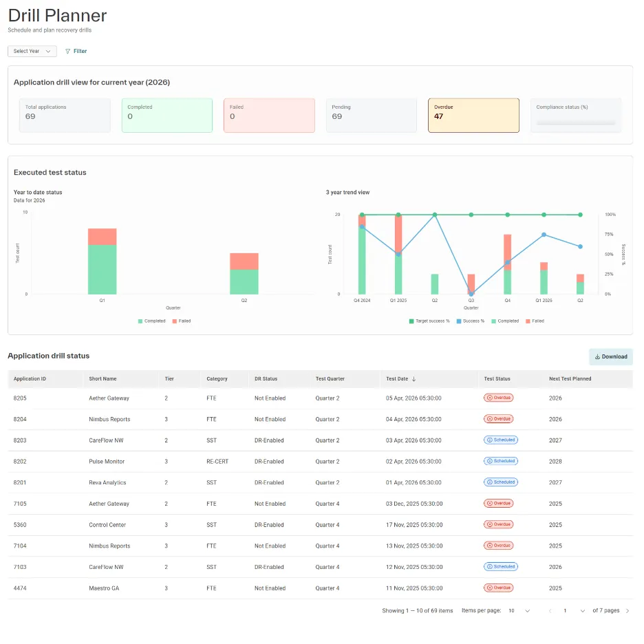The width and height of the screenshot is (644, 644).
Task: Click the Filter button
Action: point(76,51)
